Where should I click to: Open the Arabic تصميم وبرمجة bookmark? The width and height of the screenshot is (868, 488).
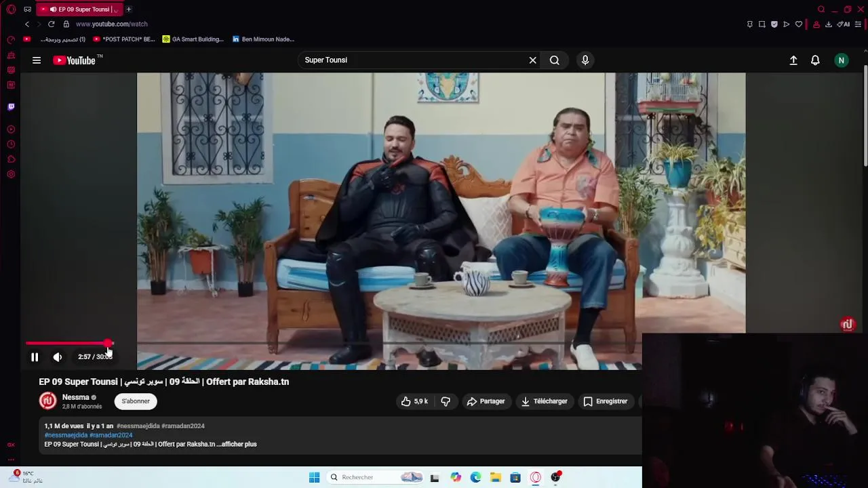64,39
